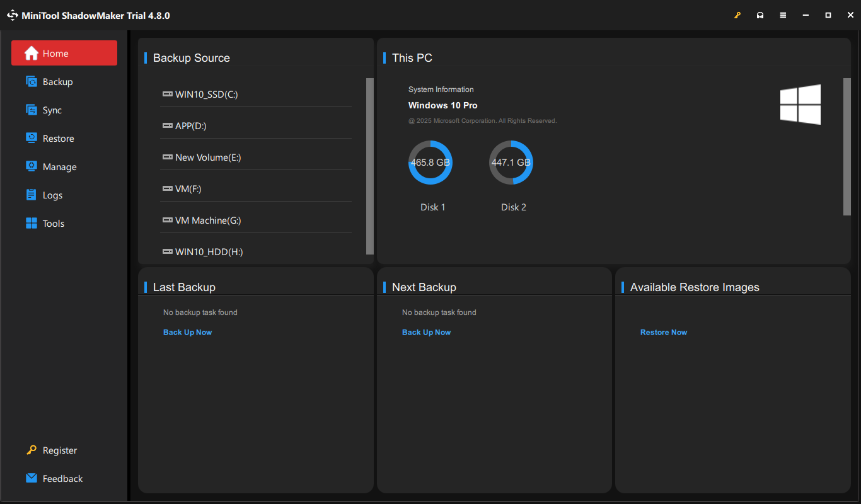Click the Windows logo in This PC panel
Image resolution: width=861 pixels, height=504 pixels.
click(800, 105)
